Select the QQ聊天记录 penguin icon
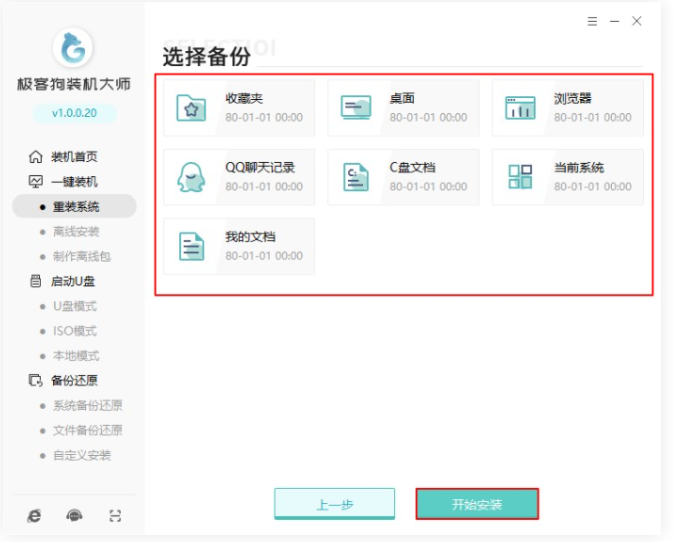Viewport: 673px width, 542px height. [190, 177]
